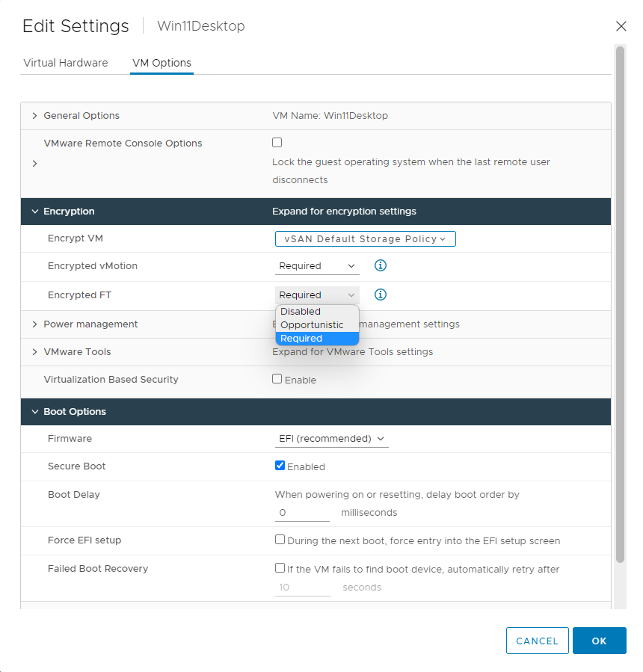This screenshot has width=643, height=672.
Task: Click info icon next to Encrypted FT
Action: click(381, 295)
